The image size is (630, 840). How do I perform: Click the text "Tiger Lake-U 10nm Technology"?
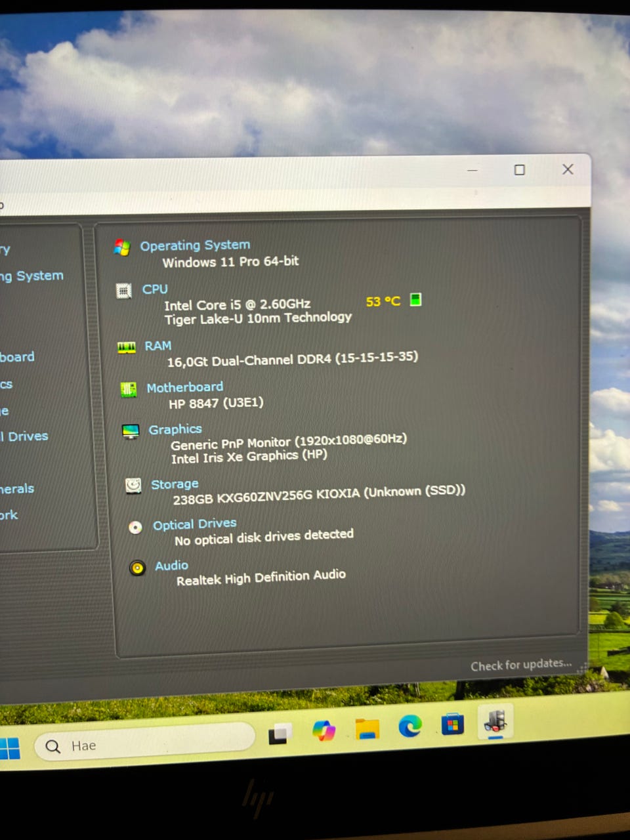[258, 318]
